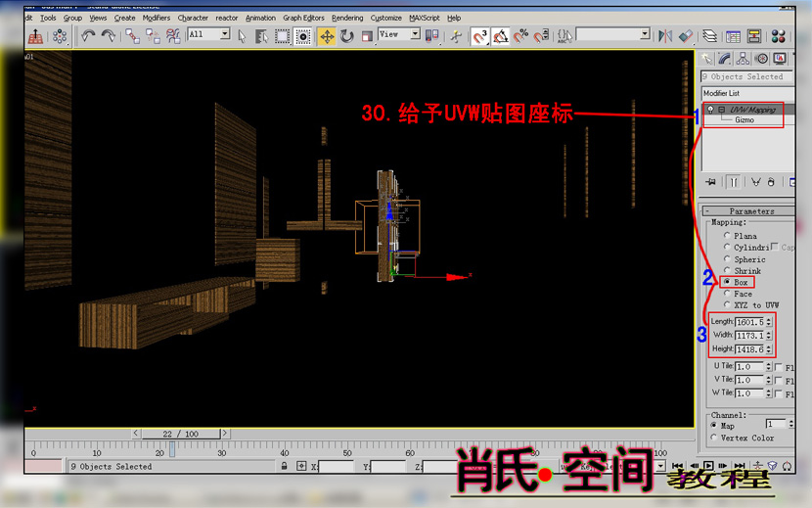Screen dimensions: 812x508
Task: Click the Mirror Selected Objects icon
Action: (665, 36)
